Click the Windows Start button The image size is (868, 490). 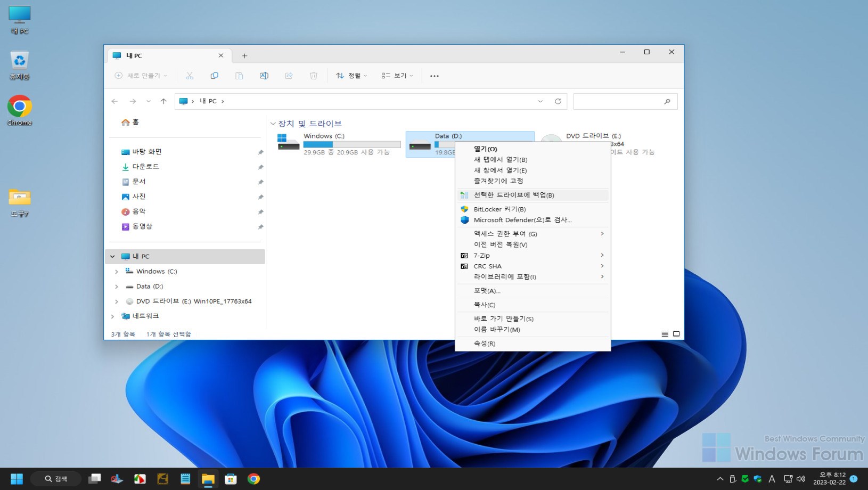tap(17, 479)
